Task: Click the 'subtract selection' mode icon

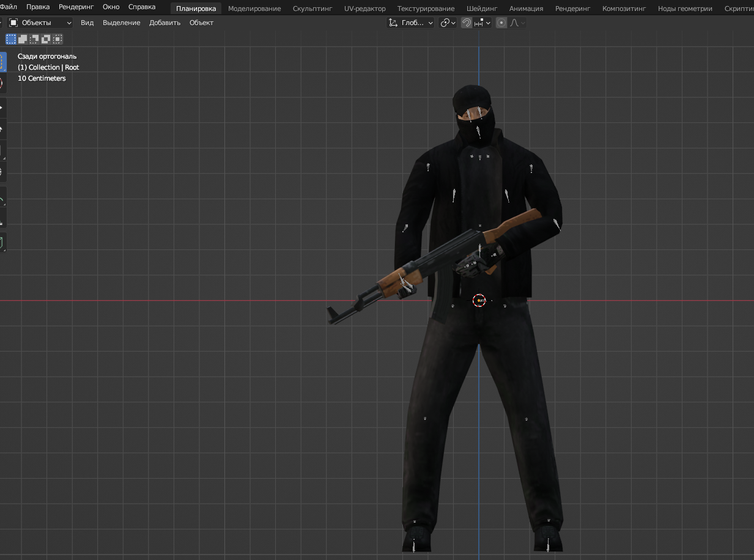Action: [34, 39]
